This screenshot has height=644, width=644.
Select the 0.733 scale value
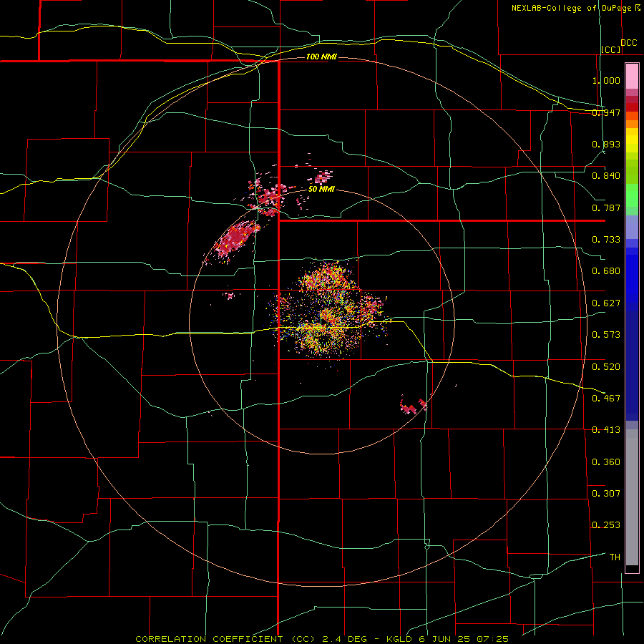(606, 240)
